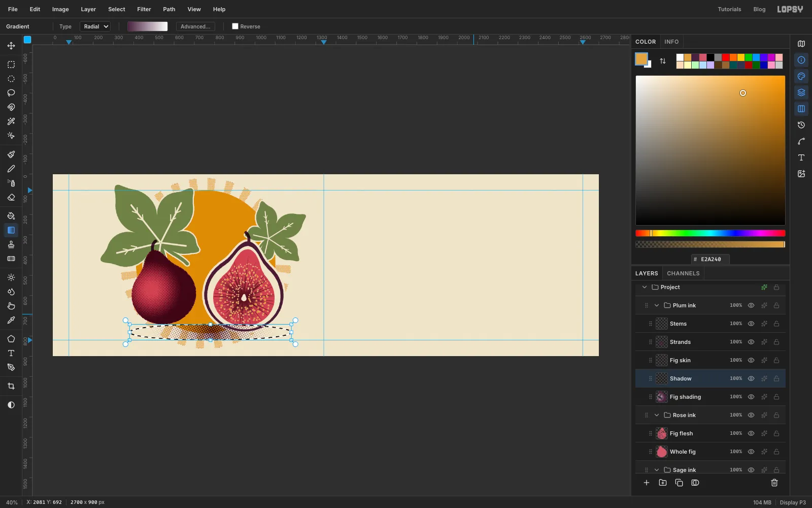812x508 pixels.
Task: Add new layer with plus icon
Action: pos(647,483)
